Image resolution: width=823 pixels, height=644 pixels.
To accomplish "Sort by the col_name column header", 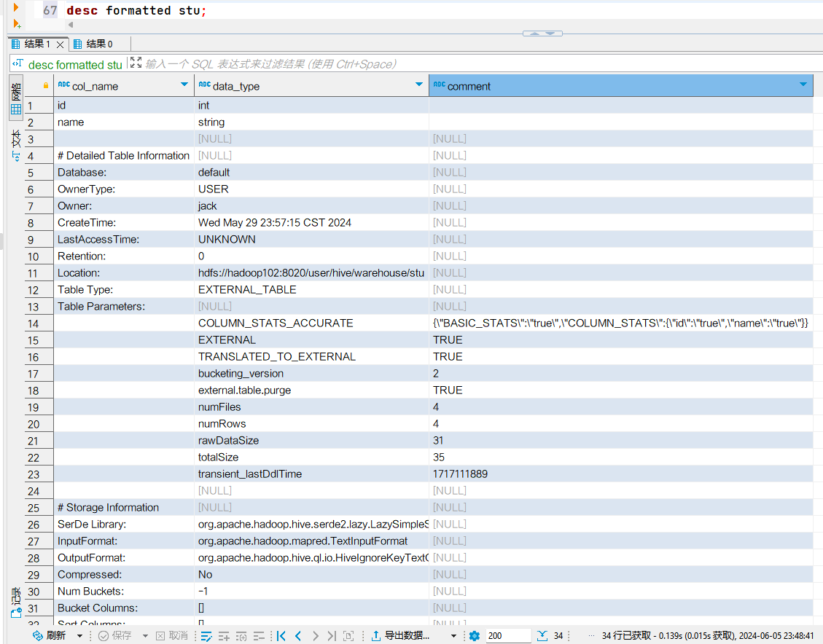I will [x=95, y=87].
